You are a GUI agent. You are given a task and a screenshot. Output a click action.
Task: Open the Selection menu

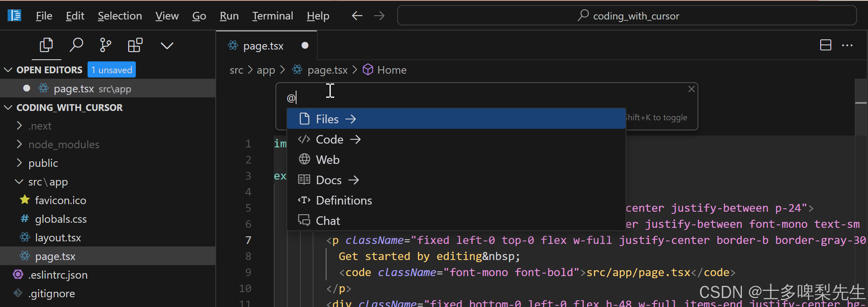[x=120, y=16]
